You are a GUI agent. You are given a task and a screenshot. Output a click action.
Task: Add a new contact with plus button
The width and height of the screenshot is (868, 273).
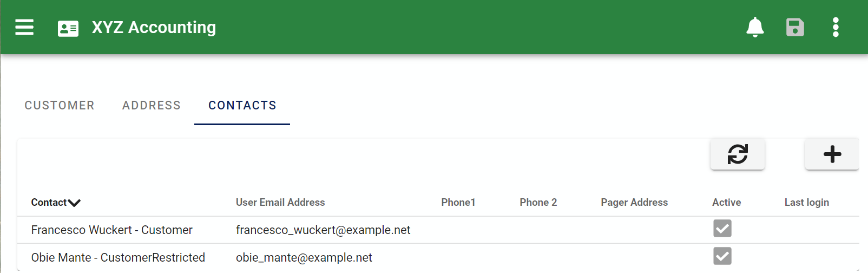pos(832,154)
